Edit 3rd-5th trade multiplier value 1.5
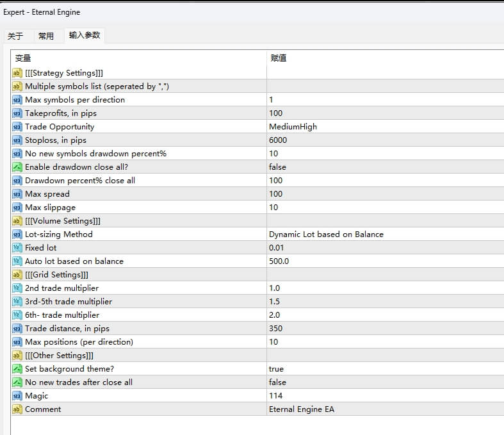This screenshot has height=435, width=504. [x=275, y=302]
